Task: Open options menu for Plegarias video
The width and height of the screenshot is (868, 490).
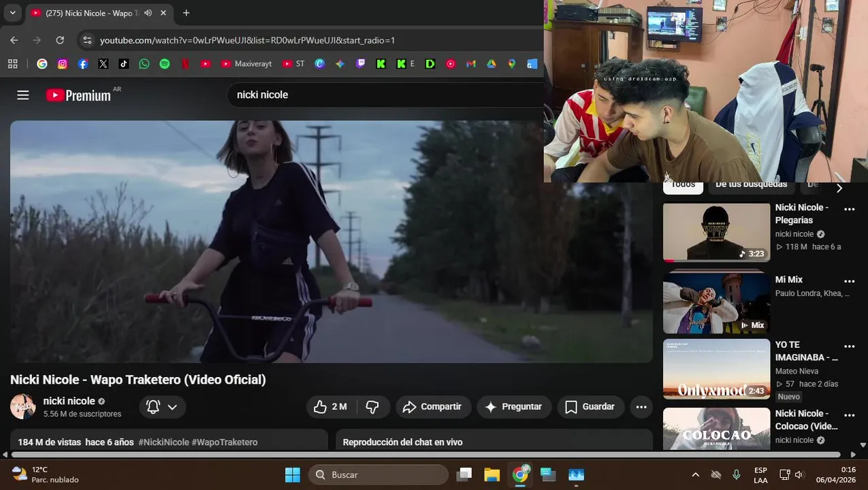Action: 849,210
